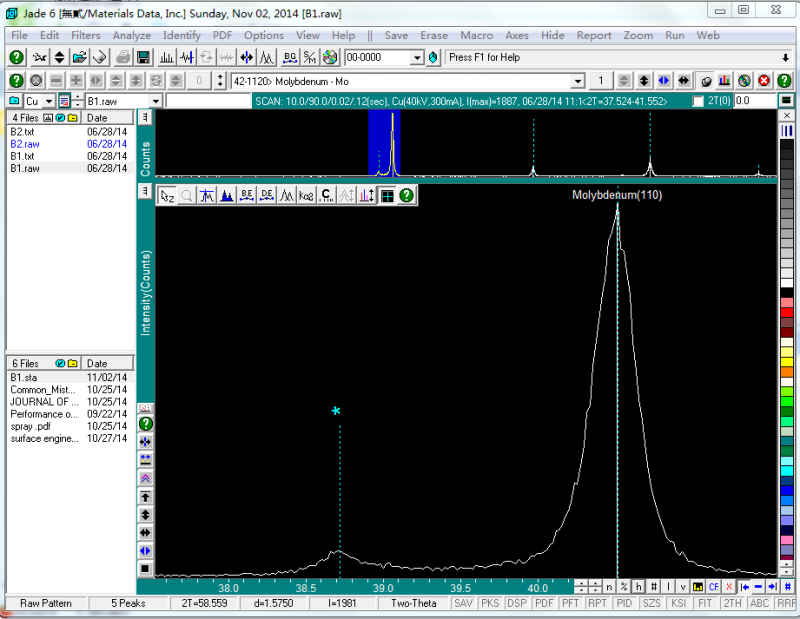Select the B.E. background edit tool
The width and height of the screenshot is (800, 619).
246,196
